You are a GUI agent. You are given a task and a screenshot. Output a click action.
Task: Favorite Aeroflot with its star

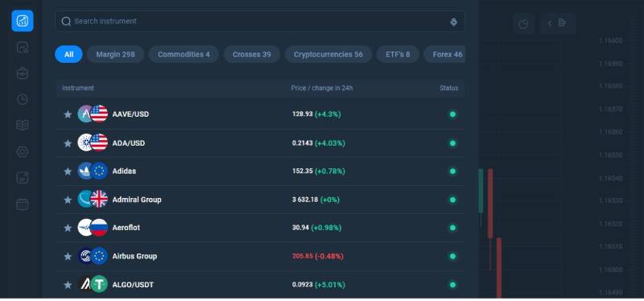pos(68,228)
